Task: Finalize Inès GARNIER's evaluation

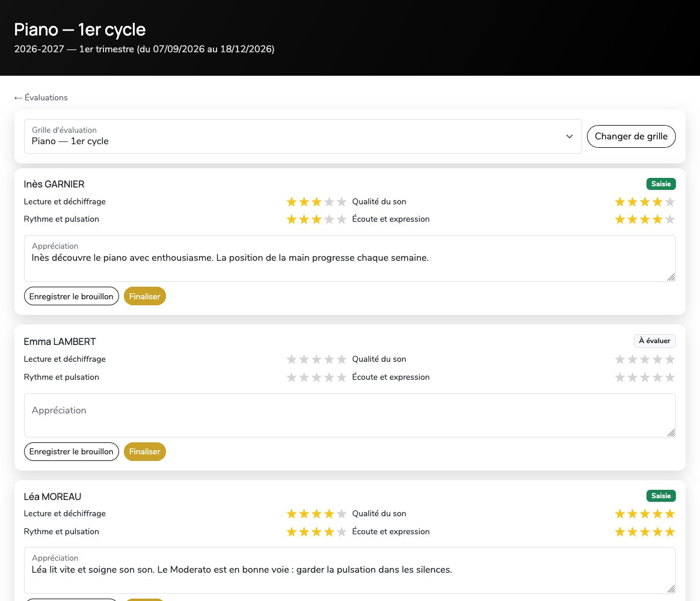Action: point(145,296)
